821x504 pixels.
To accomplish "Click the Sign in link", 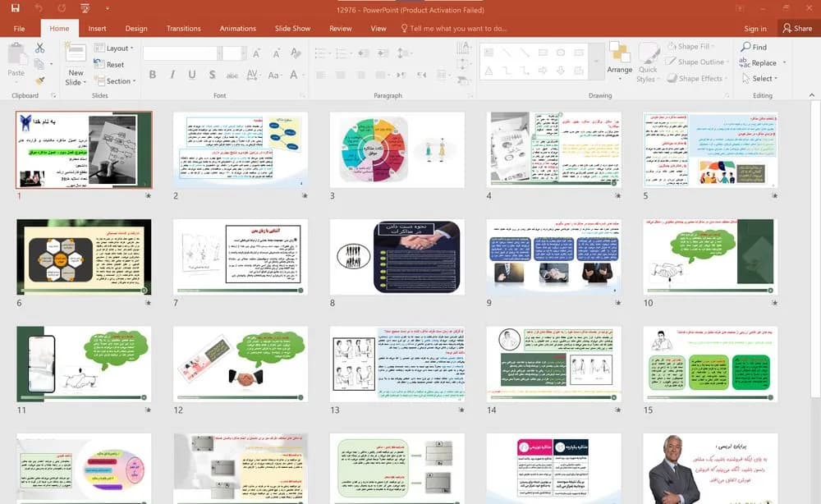I will pos(755,29).
